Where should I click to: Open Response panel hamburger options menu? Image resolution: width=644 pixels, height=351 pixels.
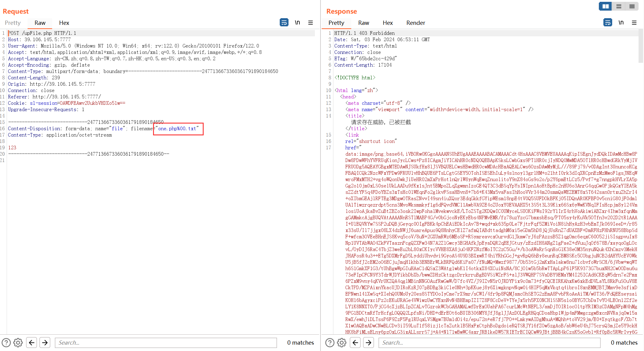point(634,22)
